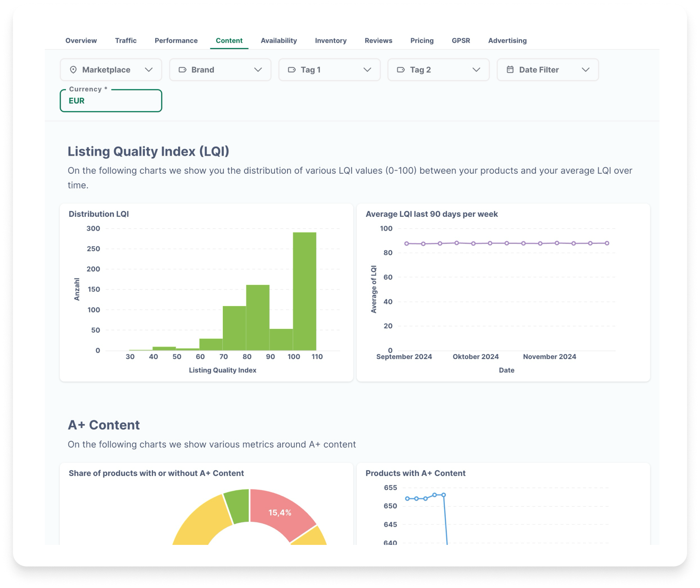Click 'Products with A+ Content' chart title

pyautogui.click(x=416, y=473)
